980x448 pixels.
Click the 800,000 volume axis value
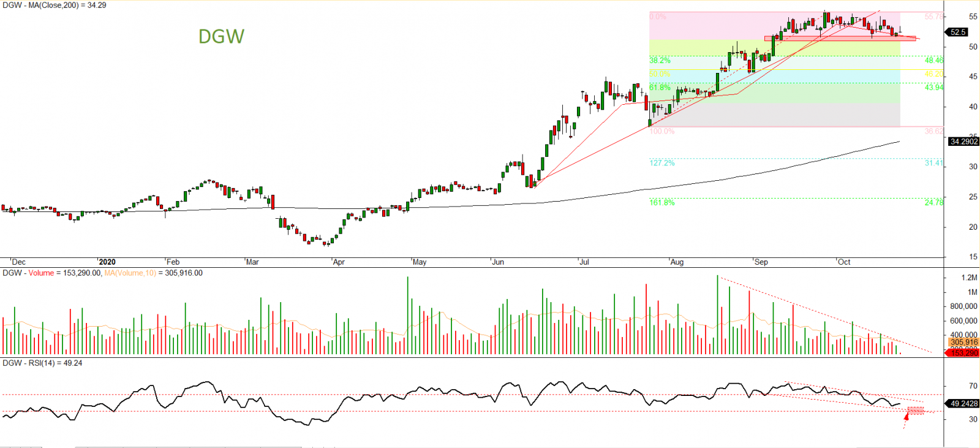click(963, 306)
